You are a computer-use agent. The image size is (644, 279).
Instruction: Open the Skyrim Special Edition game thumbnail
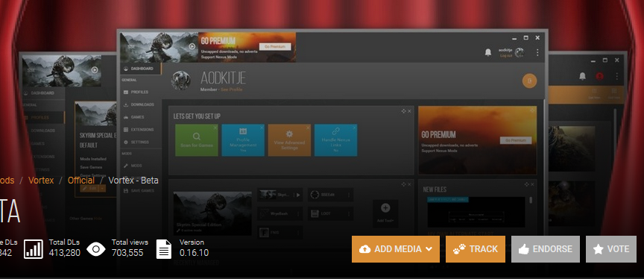212,213
